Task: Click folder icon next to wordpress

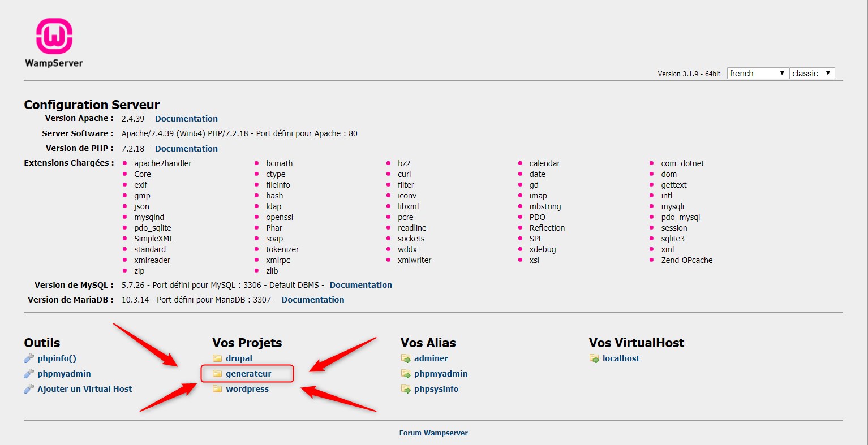Action: coord(217,389)
